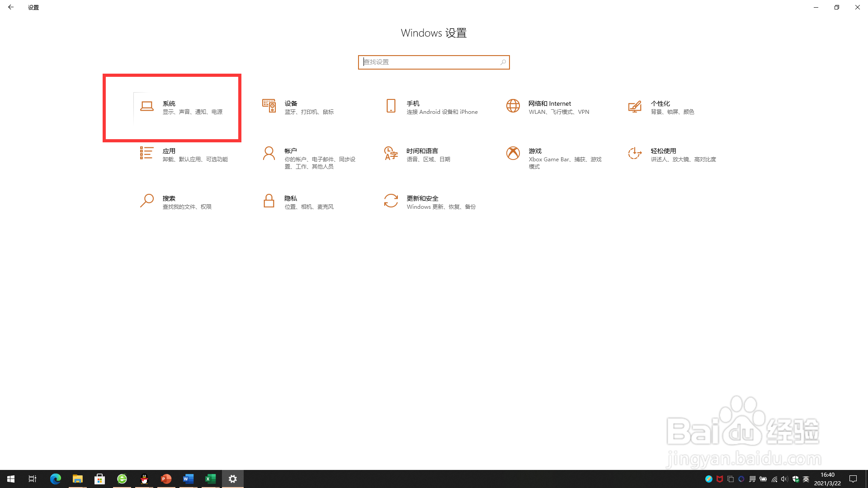Viewport: 868px width, 488px height.
Task: Open the 帐户 (Accounts) settings category
Action: click(309, 158)
